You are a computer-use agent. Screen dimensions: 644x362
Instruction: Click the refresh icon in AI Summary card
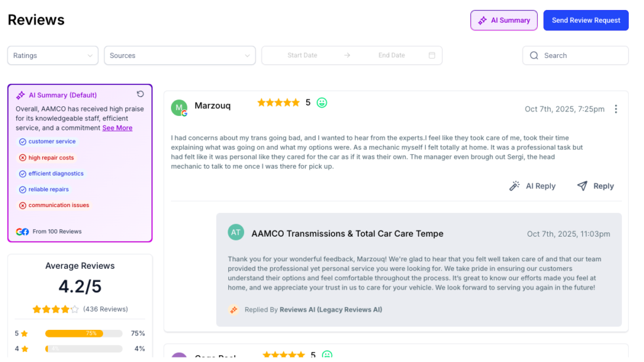coord(140,94)
